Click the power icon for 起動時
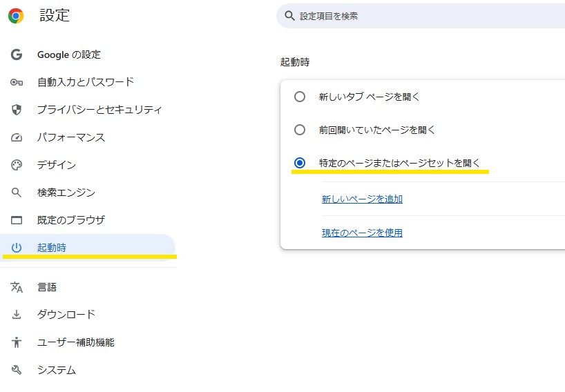 [17, 248]
